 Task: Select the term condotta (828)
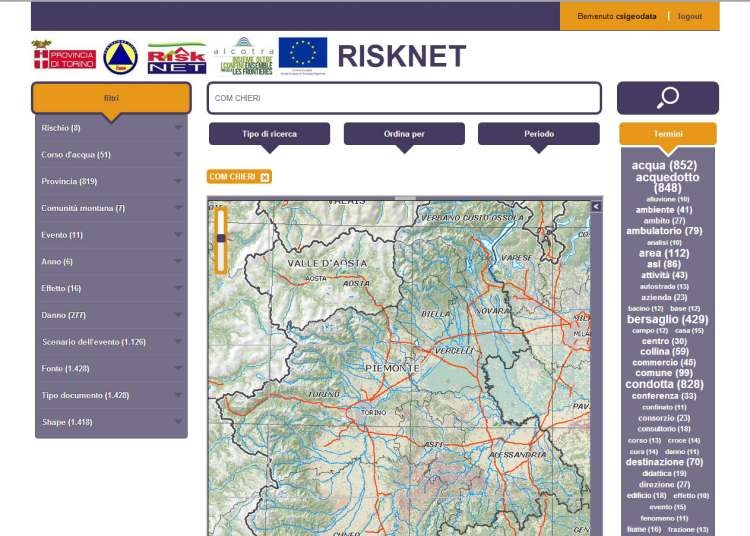click(x=664, y=384)
